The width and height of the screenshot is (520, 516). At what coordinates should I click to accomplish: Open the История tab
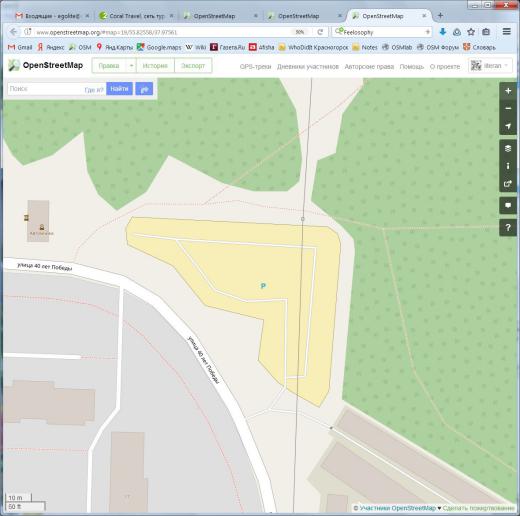pyautogui.click(x=155, y=66)
